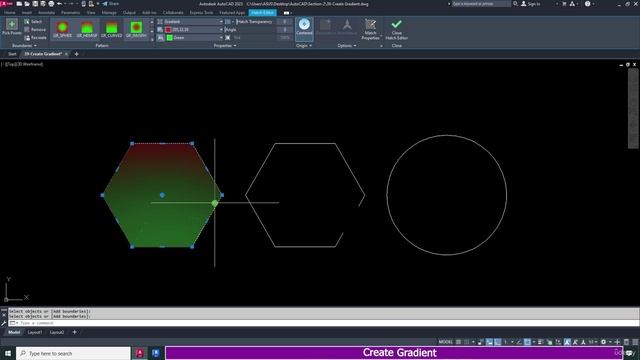Image resolution: width=640 pixels, height=360 pixels.
Task: Expand the Options panel title
Action: [347, 46]
